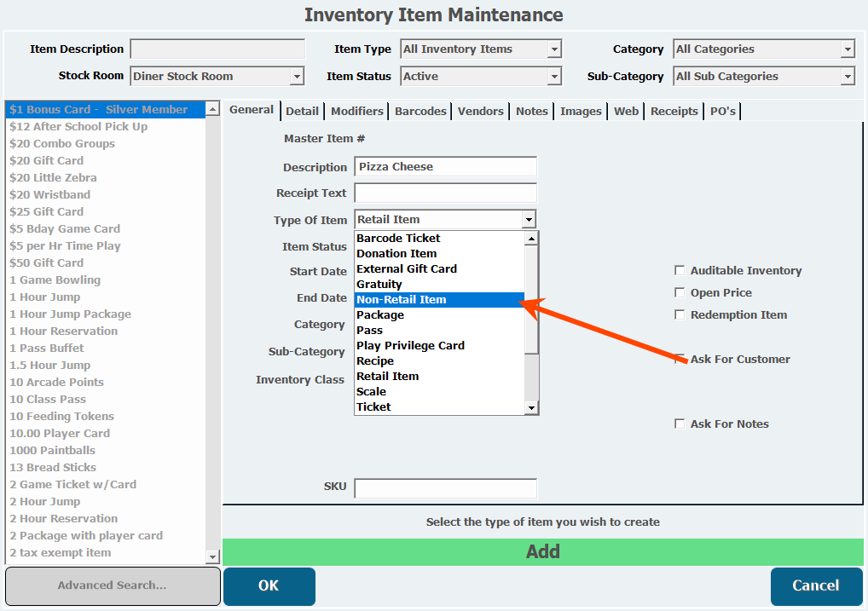Enable the Ask For Notes checkbox

point(680,424)
